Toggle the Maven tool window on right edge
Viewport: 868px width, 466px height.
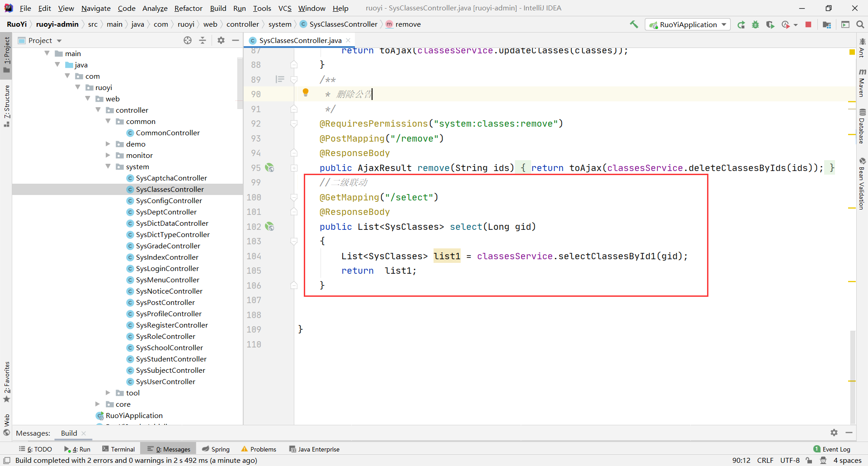coord(862,84)
